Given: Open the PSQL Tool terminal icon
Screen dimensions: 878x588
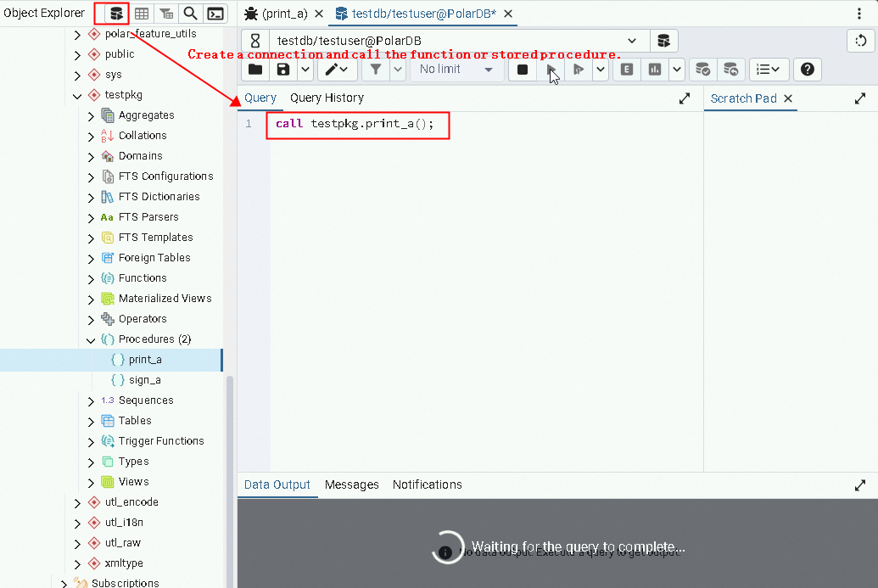Looking at the screenshot, I should point(215,14).
